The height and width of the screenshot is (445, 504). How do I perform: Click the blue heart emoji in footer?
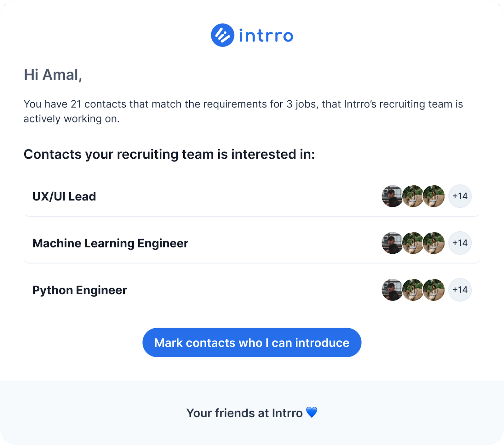312,412
